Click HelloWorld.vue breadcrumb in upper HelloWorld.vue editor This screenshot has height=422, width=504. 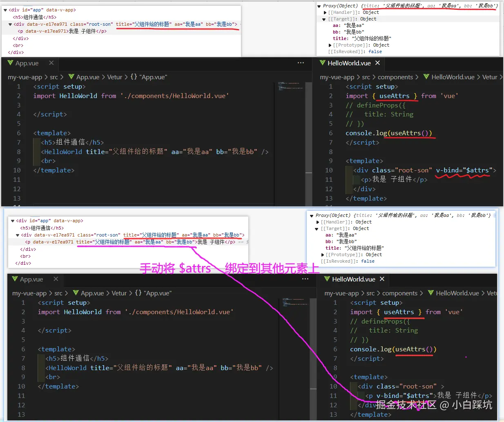coord(453,77)
